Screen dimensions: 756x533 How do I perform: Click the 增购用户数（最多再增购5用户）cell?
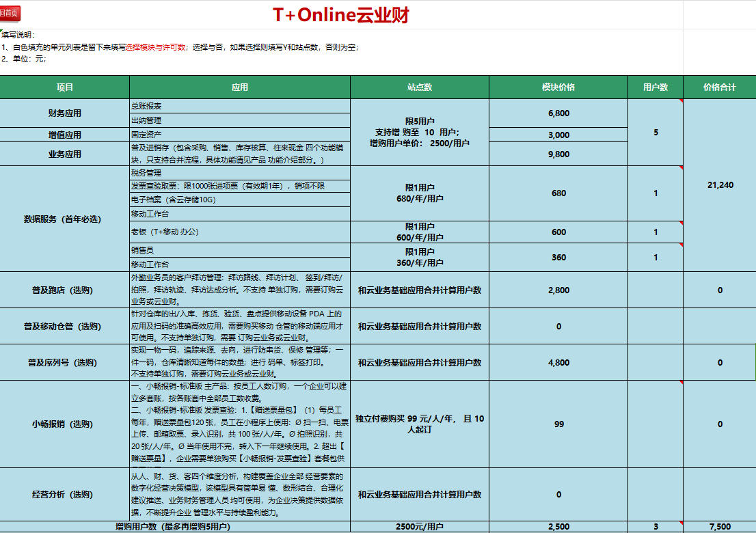(x=175, y=527)
